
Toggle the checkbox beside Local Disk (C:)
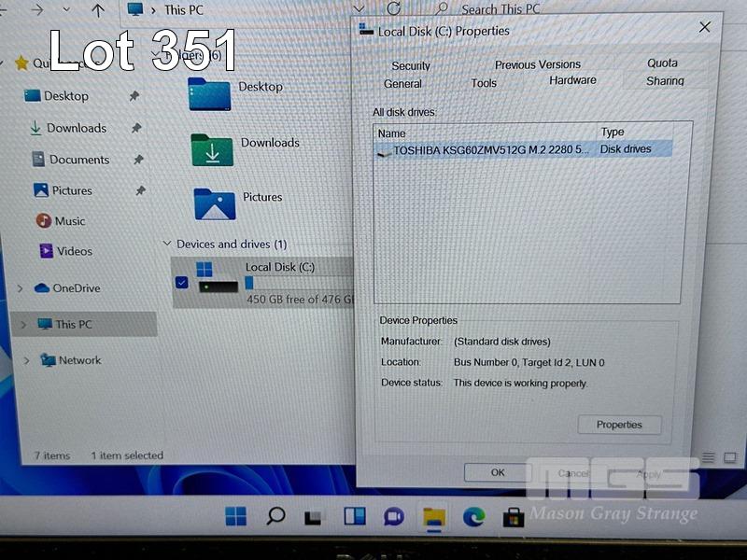[181, 282]
